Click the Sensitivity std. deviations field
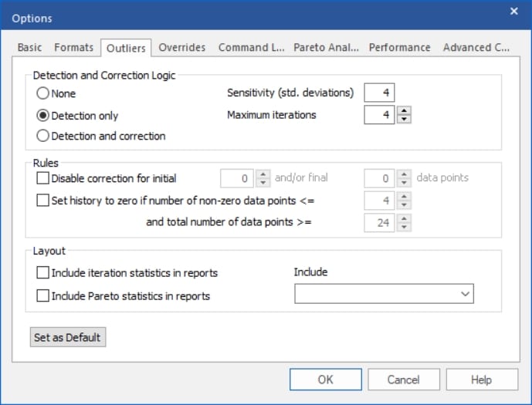Viewport: 532px width, 405px height. (379, 93)
